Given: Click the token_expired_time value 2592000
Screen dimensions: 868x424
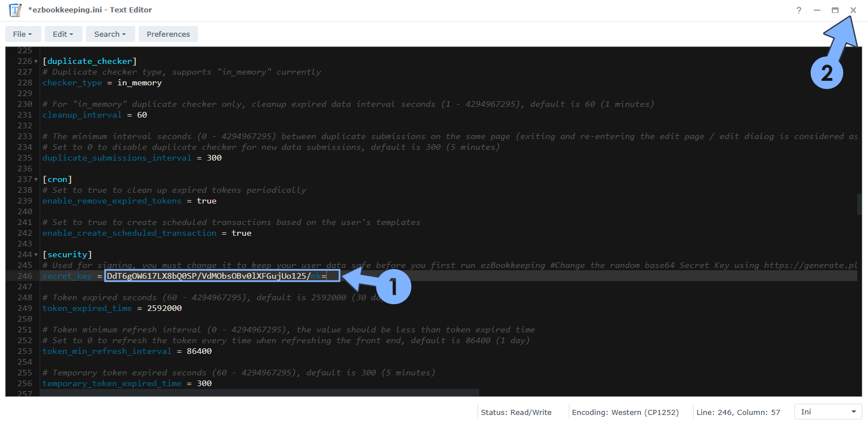Looking at the screenshot, I should pos(164,309).
